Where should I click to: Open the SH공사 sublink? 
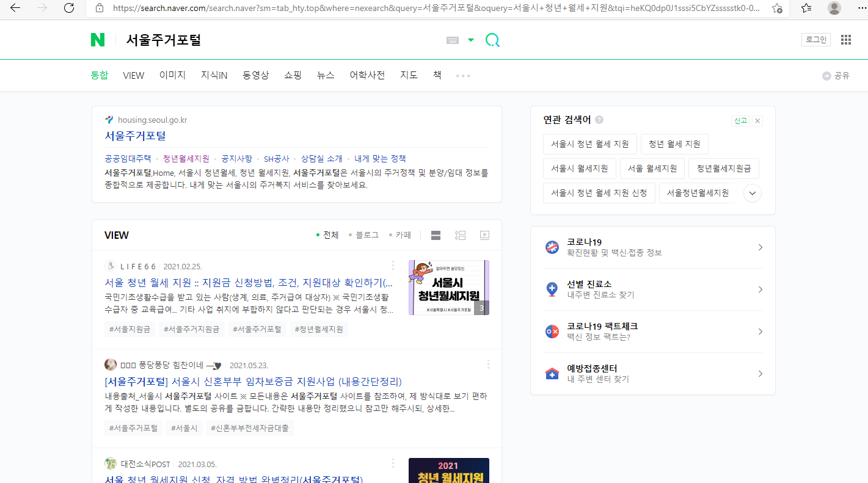click(276, 158)
